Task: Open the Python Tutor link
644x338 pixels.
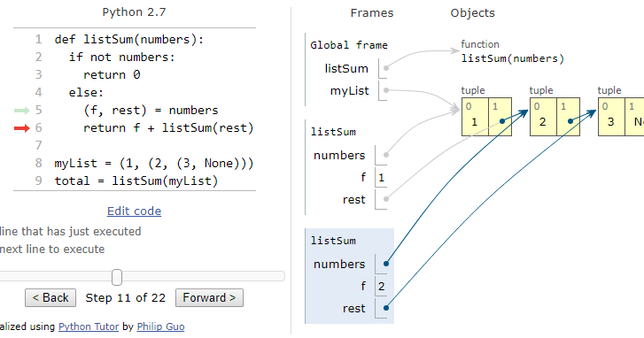Action: coord(89,326)
